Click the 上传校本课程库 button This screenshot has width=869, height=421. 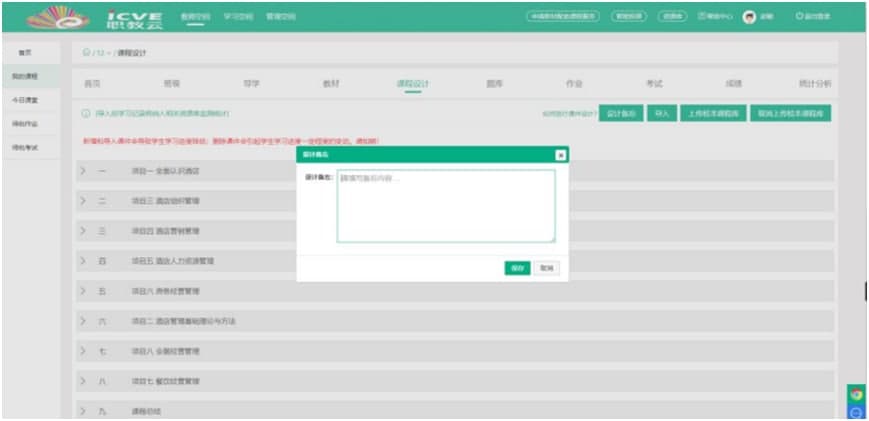[714, 114]
